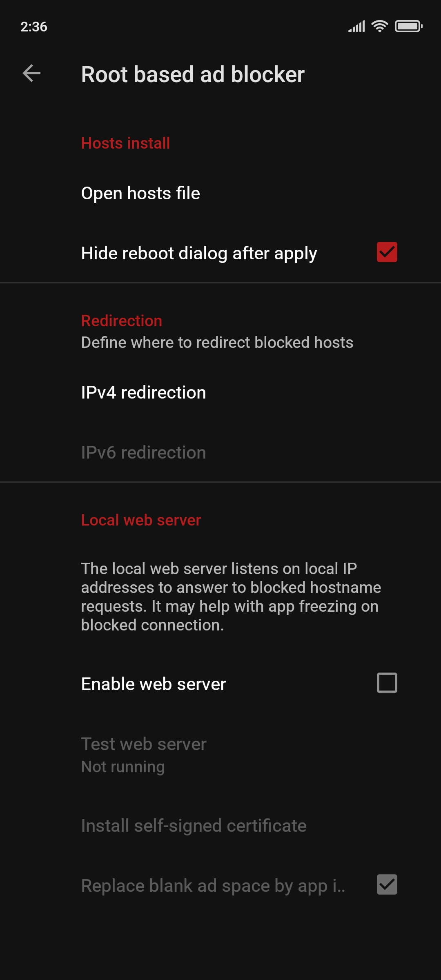The height and width of the screenshot is (980, 441).
Task: Select the Hosts install section header
Action: point(125,143)
